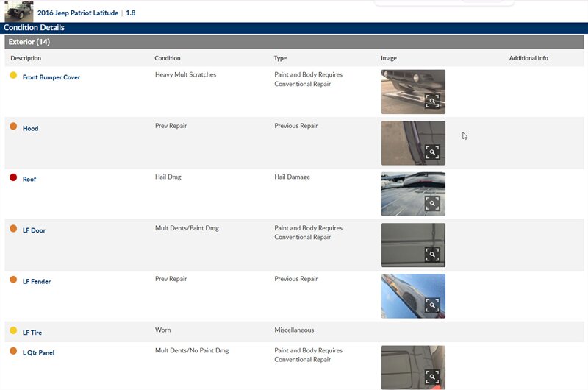Click the Type column header
588x390 pixels.
(280, 58)
